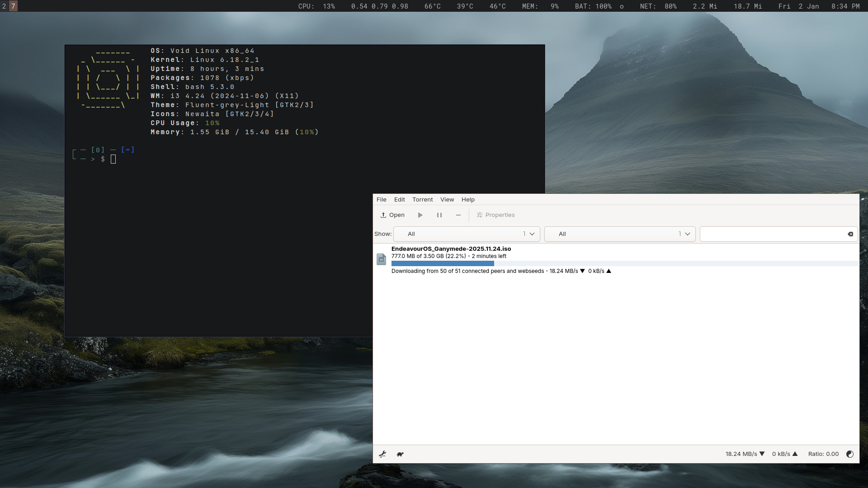
Task: Clear the filter search field
Action: click(850, 234)
